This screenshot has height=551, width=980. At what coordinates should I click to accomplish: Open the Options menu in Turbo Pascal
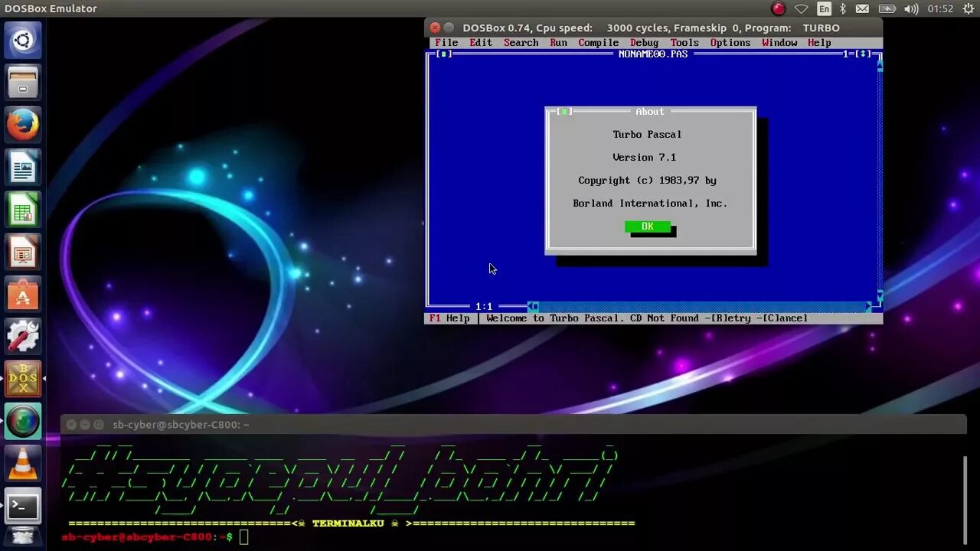coord(730,43)
